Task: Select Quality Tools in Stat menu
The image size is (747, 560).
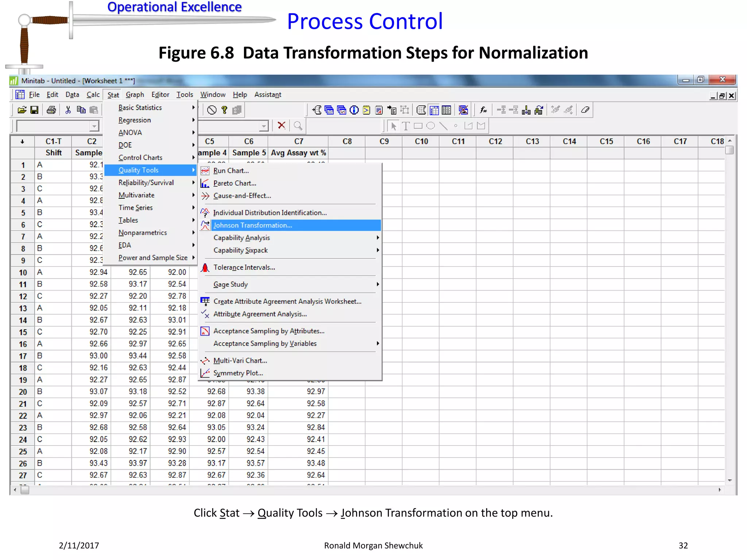Action: pos(150,170)
